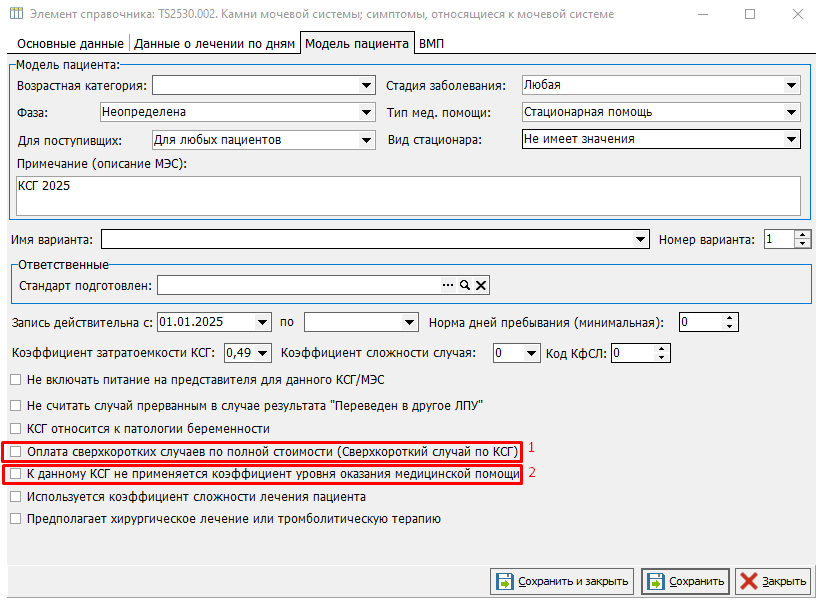Increase the Номер варианта value with up arrow
The width and height of the screenshot is (822, 602).
(x=802, y=235)
